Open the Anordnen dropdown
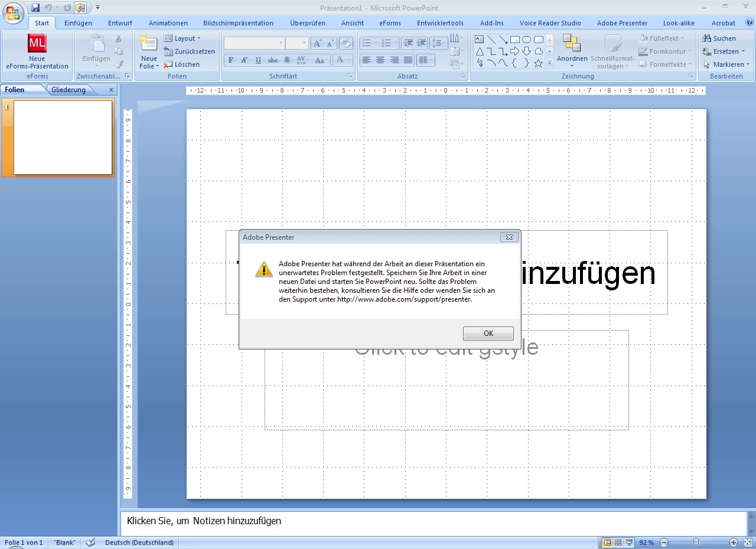This screenshot has height=549, width=756. (x=572, y=51)
